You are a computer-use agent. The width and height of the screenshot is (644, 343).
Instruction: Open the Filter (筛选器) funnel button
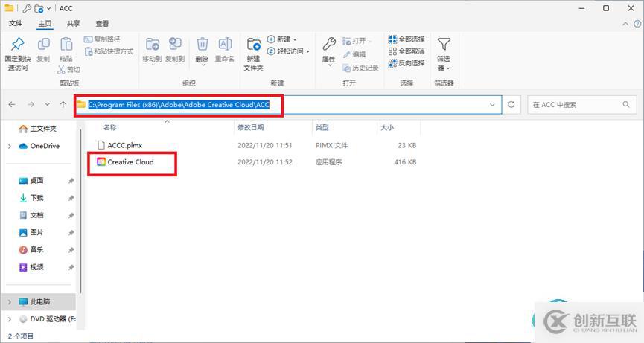pos(444,54)
